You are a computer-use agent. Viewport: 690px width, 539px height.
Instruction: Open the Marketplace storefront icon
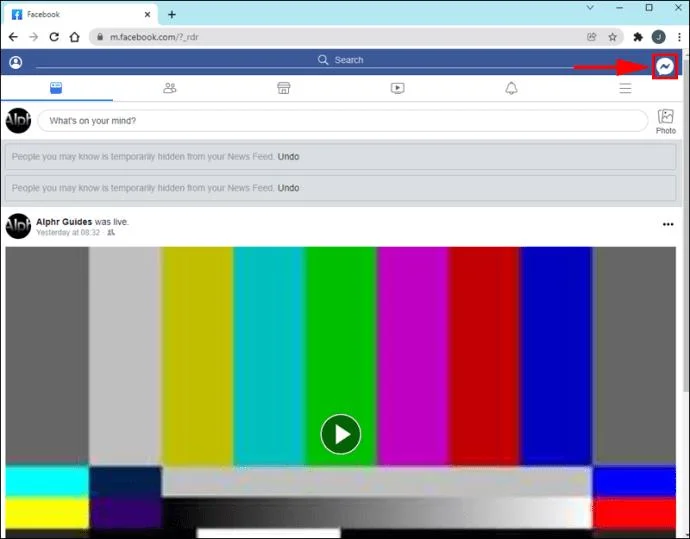(x=284, y=88)
